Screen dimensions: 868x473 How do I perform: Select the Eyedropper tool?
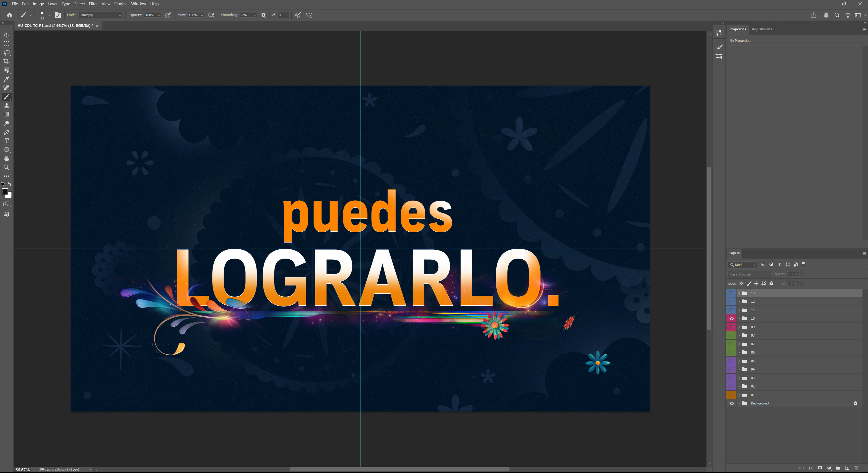6,79
